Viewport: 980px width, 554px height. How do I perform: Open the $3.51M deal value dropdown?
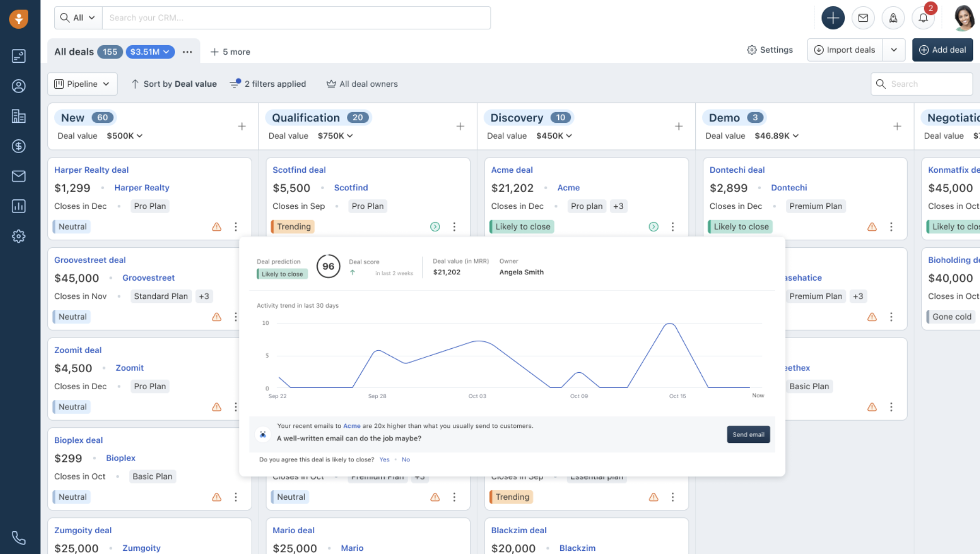tap(150, 52)
